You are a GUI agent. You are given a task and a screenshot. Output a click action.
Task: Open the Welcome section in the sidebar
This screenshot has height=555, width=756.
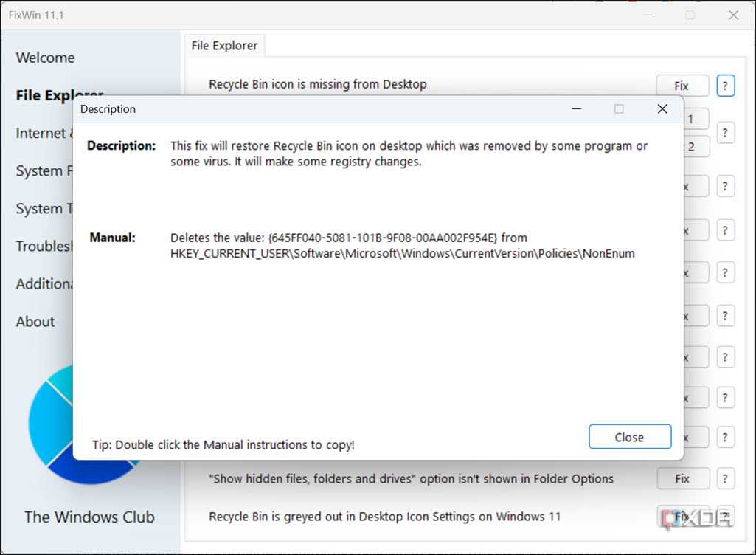(x=45, y=58)
